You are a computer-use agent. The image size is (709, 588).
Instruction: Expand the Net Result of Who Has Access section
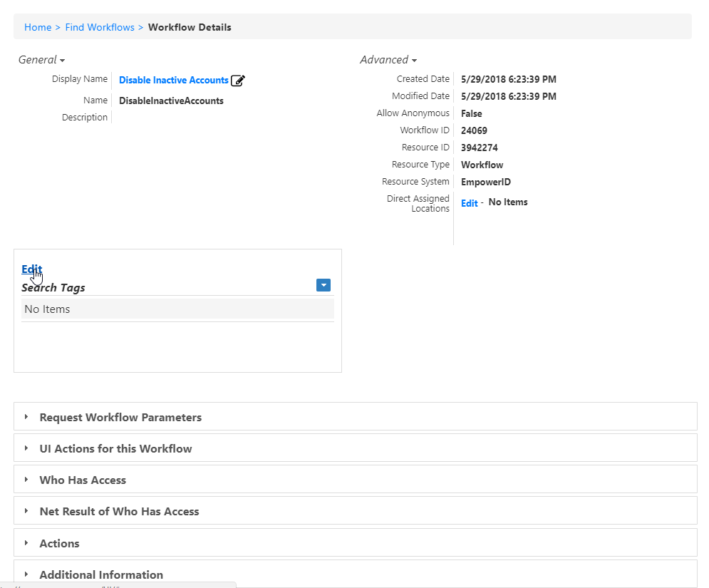(x=26, y=511)
